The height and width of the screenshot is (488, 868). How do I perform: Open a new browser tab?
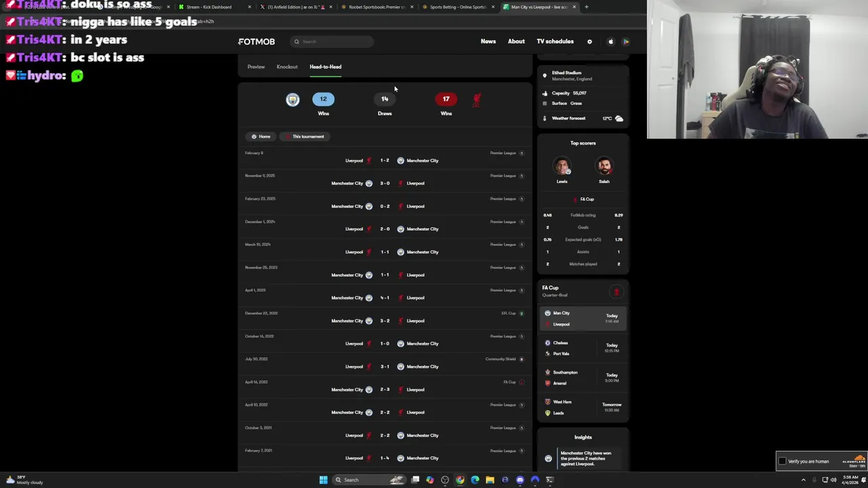(587, 7)
